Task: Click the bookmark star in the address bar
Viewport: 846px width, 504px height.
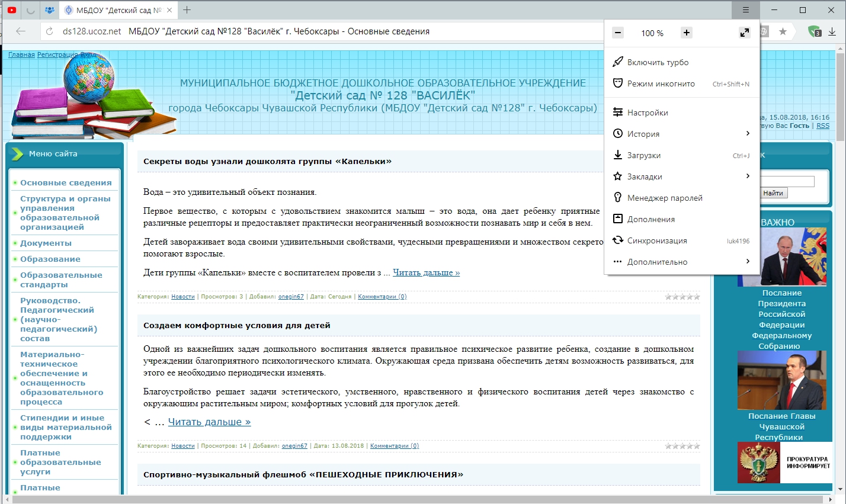Action: click(783, 31)
